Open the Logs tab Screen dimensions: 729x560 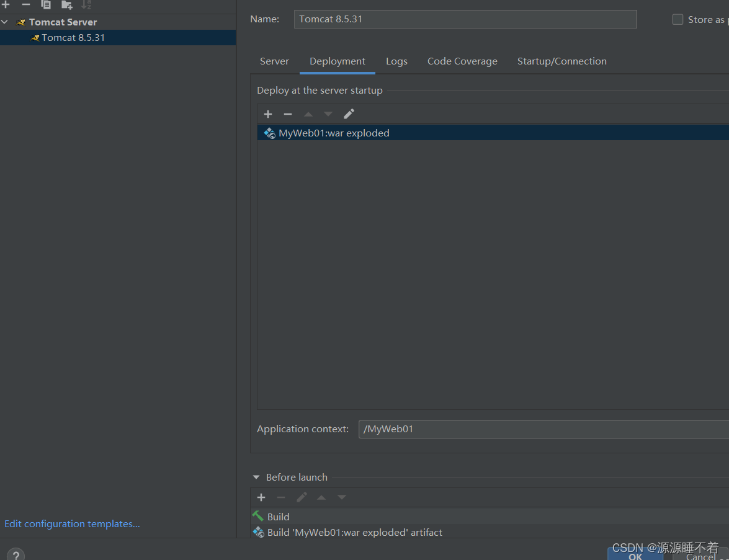396,61
